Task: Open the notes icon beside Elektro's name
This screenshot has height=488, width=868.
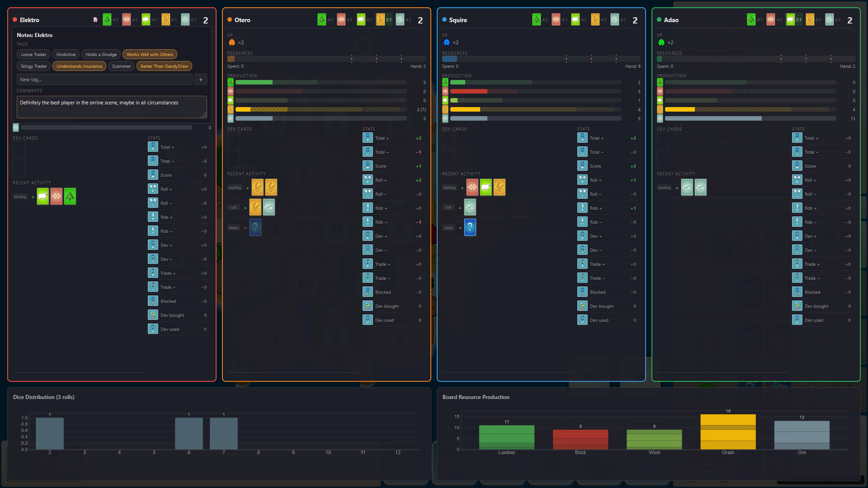Action: pyautogui.click(x=95, y=20)
